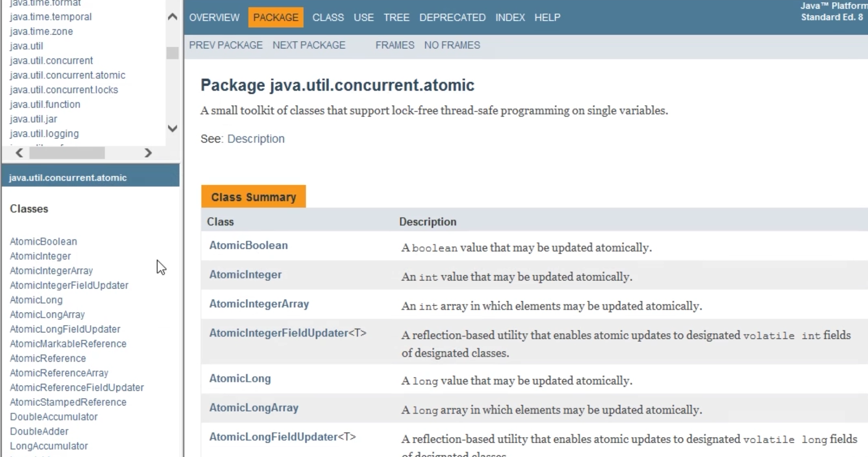Click right arrow of horizontal scrollbar

pyautogui.click(x=148, y=153)
